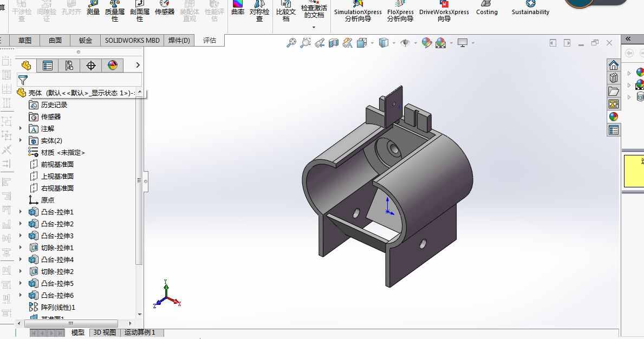Toggle Section View icon
Screen dimensions: 644x339
pyautogui.click(x=334, y=43)
